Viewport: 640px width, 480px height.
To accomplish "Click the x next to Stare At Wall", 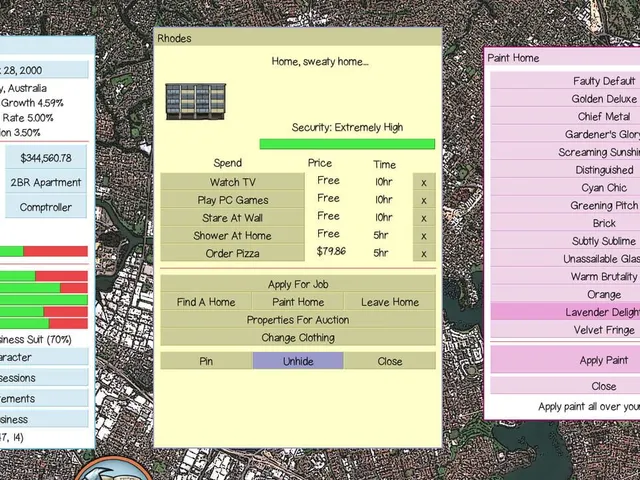I will 424,218.
